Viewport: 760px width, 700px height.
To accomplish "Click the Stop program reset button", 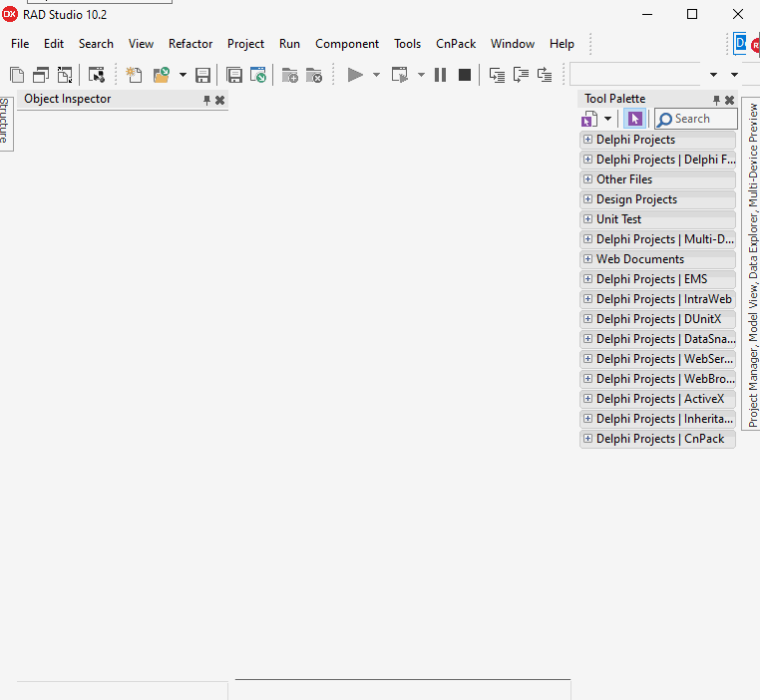I will [465, 75].
